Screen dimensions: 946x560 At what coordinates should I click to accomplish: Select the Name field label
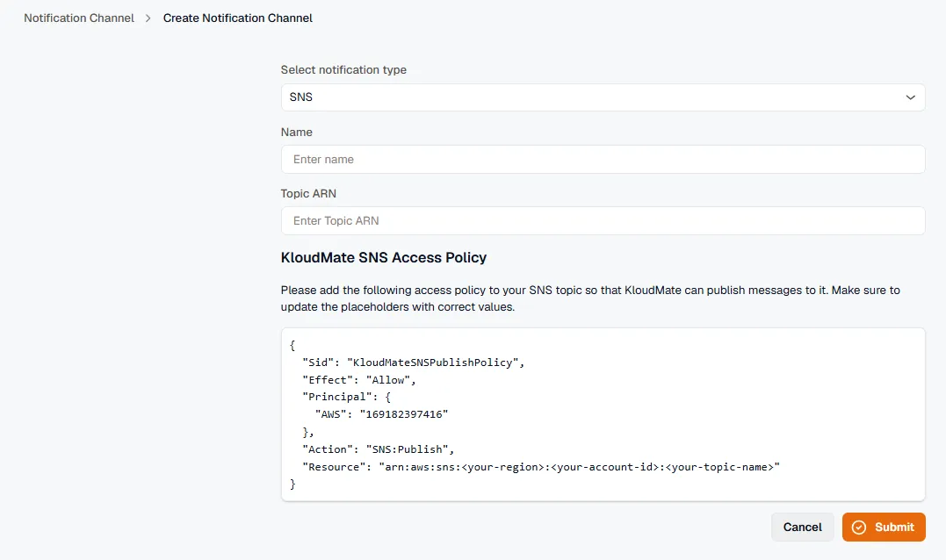click(296, 132)
